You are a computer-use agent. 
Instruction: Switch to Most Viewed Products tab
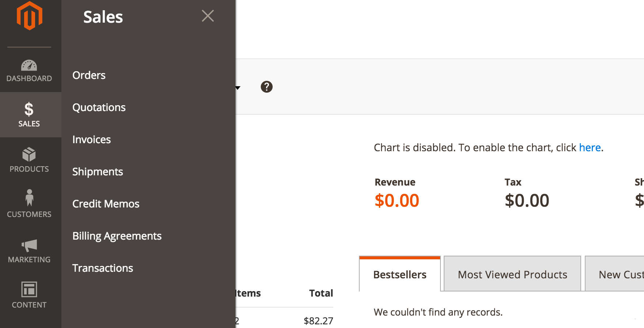[512, 274]
